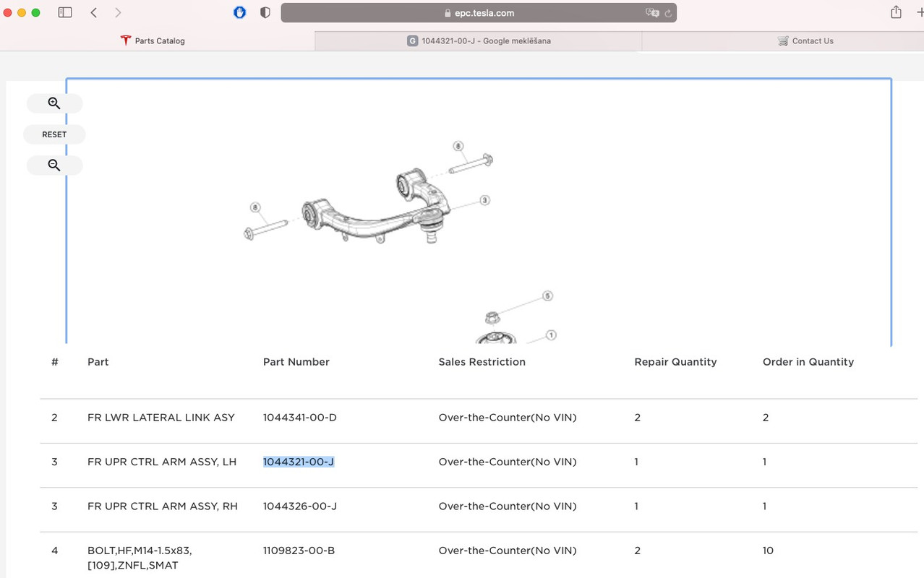The width and height of the screenshot is (924, 578).
Task: Select callout 1 in the diagram
Action: 551,335
